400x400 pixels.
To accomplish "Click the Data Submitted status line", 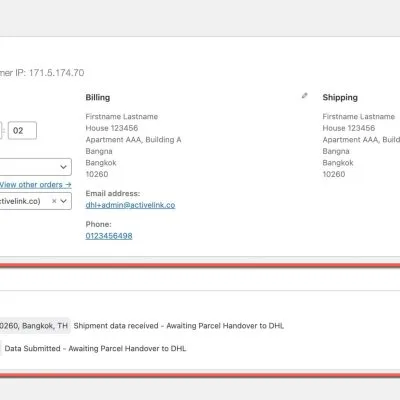I will 95,348.
